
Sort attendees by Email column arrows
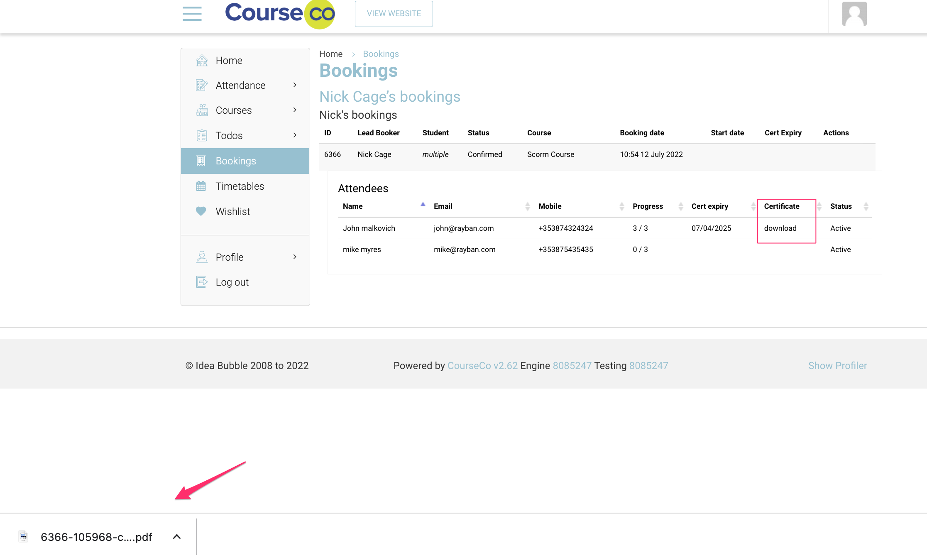[x=527, y=206]
